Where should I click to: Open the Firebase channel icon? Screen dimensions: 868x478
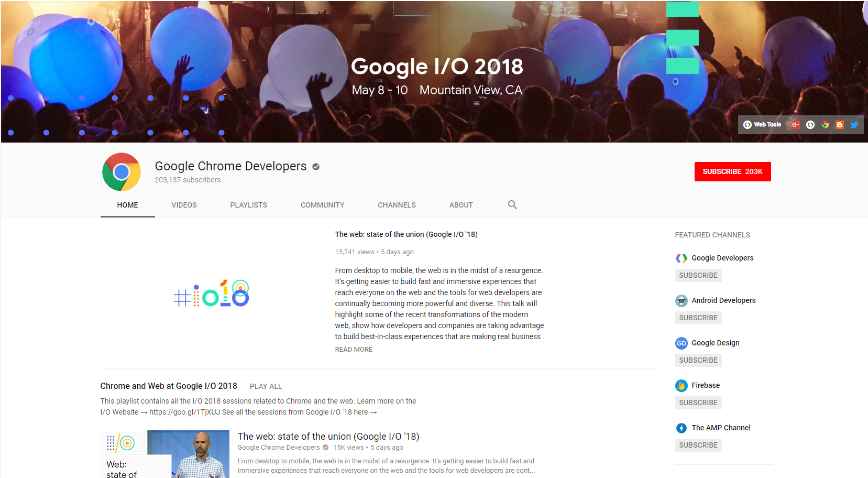click(x=681, y=386)
